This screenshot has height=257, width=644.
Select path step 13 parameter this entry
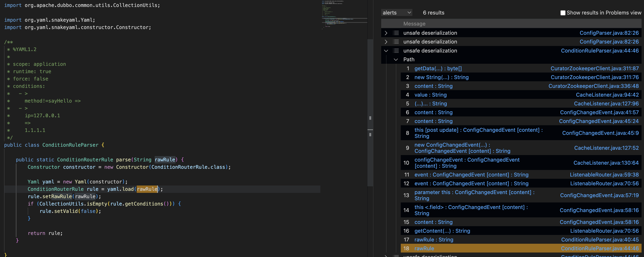click(474, 195)
